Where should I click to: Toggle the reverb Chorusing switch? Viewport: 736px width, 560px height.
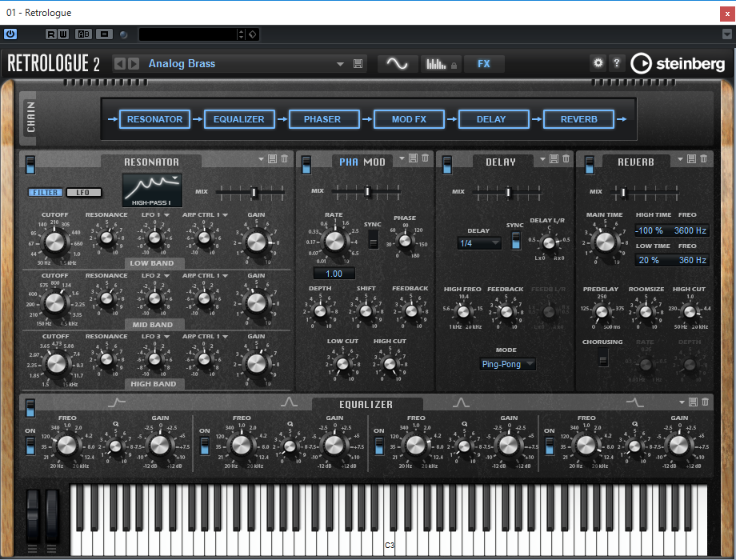[603, 358]
